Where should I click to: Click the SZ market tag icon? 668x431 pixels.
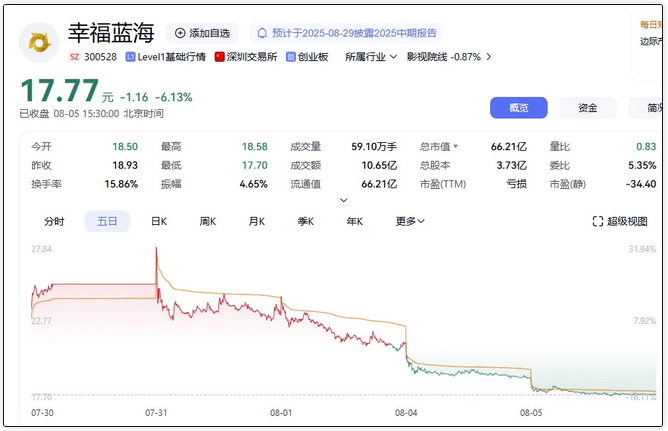(74, 57)
